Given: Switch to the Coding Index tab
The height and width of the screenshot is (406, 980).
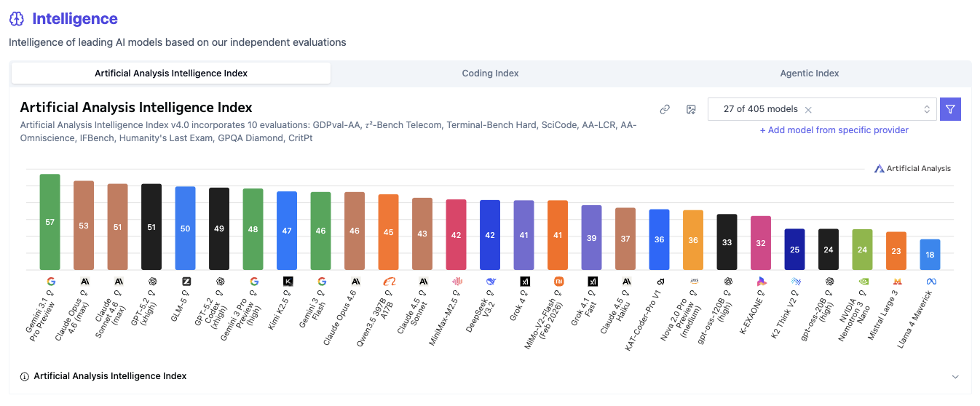Looking at the screenshot, I should click(490, 73).
